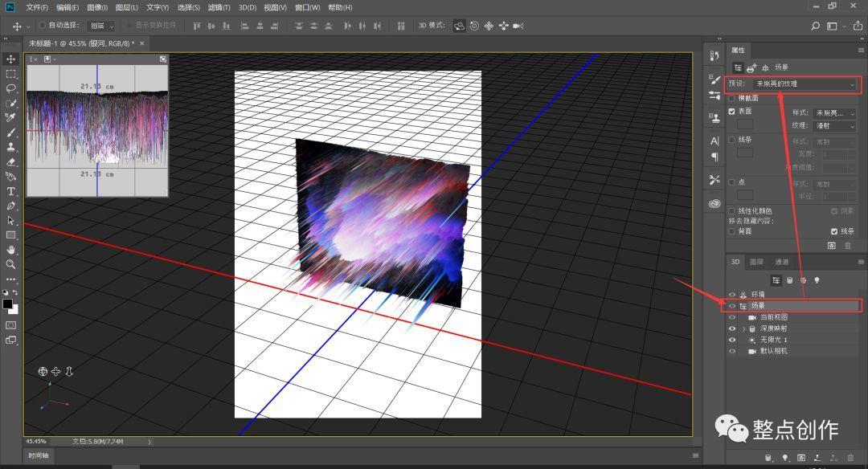The image size is (868, 469).
Task: Select the Eyedropper tool
Action: (x=10, y=118)
